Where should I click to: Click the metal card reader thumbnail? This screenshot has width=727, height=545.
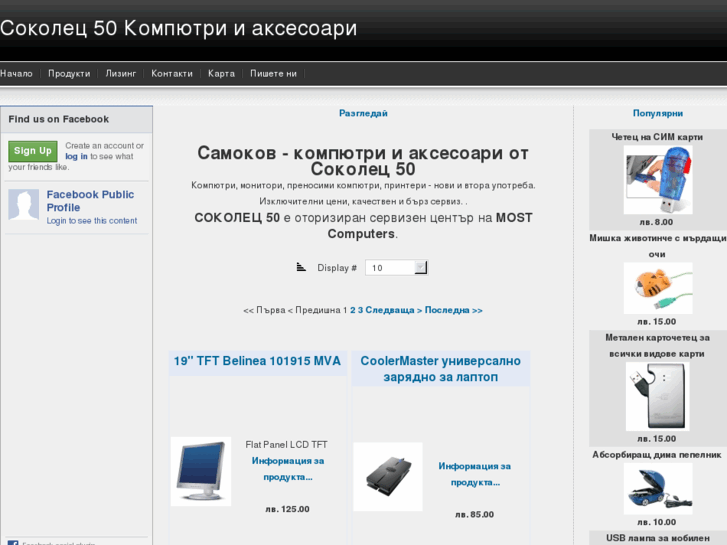click(x=657, y=397)
